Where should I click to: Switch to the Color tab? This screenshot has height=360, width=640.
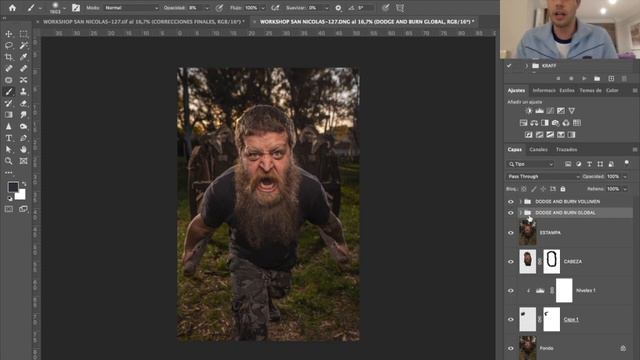pyautogui.click(x=612, y=91)
